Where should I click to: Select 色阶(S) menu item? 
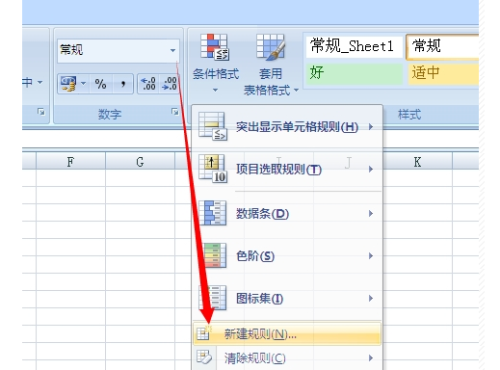click(x=287, y=256)
